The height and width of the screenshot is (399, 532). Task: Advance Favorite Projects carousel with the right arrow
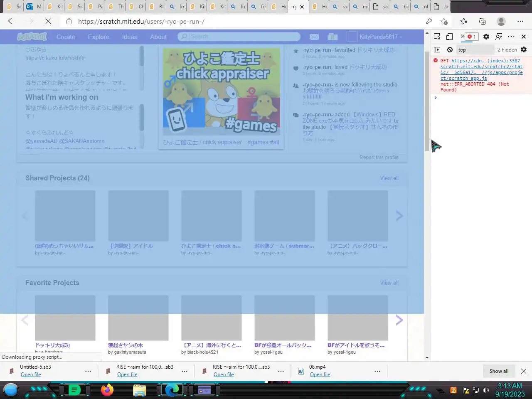[399, 320]
